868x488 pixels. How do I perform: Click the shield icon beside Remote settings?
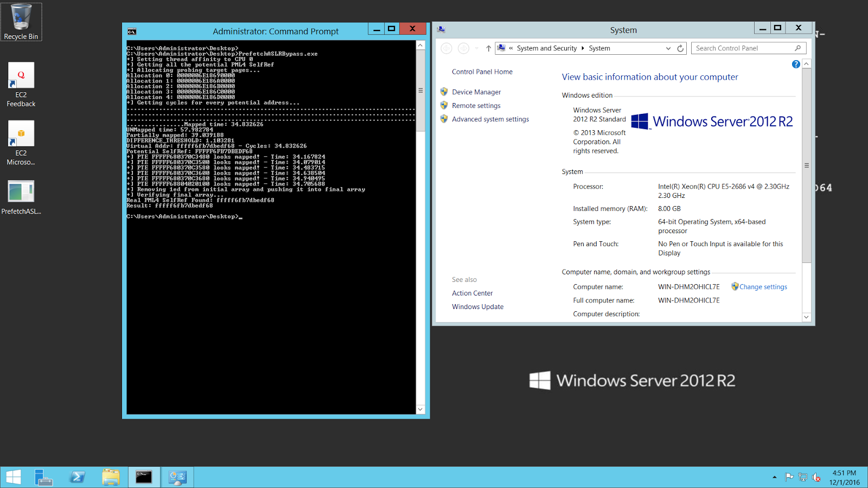point(444,105)
